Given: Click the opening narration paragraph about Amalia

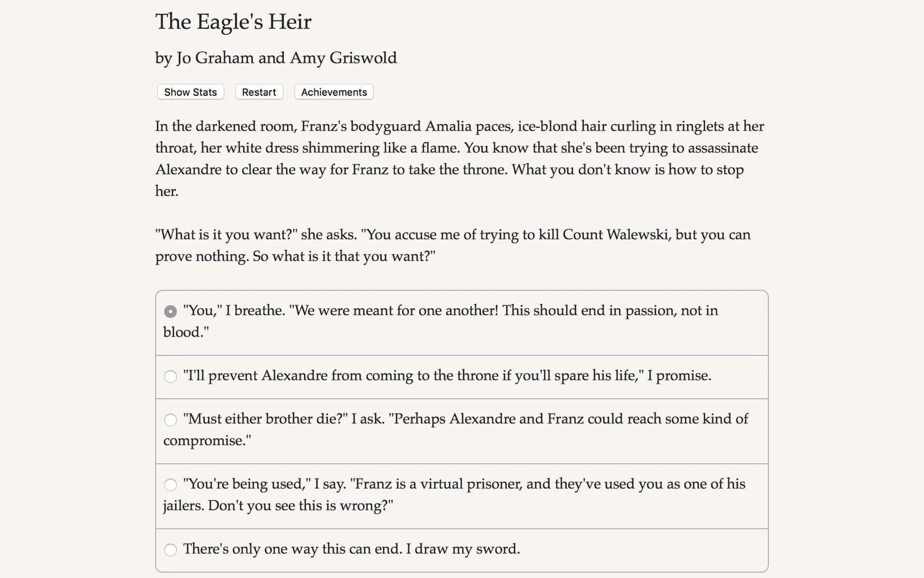Looking at the screenshot, I should click(x=460, y=158).
